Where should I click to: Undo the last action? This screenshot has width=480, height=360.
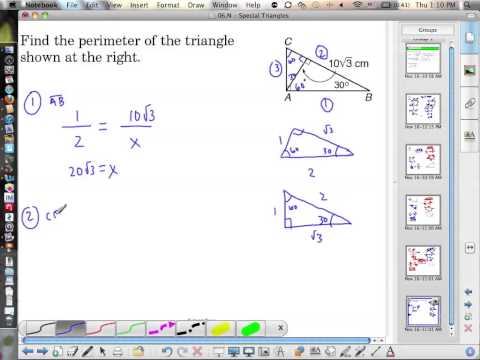click(x=167, y=351)
